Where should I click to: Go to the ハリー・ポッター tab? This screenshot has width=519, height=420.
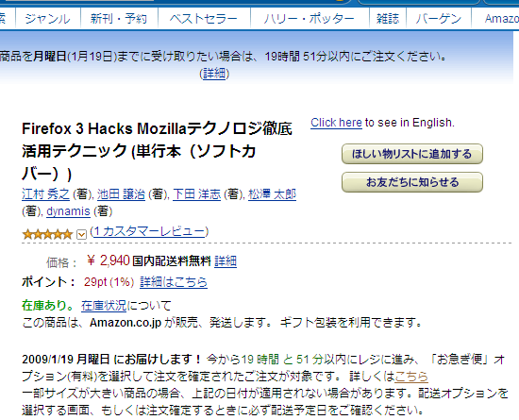pyautogui.click(x=310, y=19)
